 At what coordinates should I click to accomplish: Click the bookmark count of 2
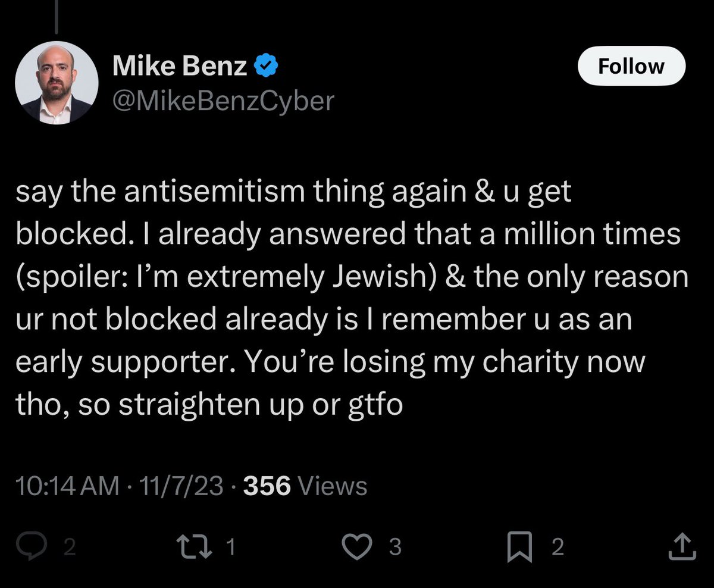tap(557, 546)
